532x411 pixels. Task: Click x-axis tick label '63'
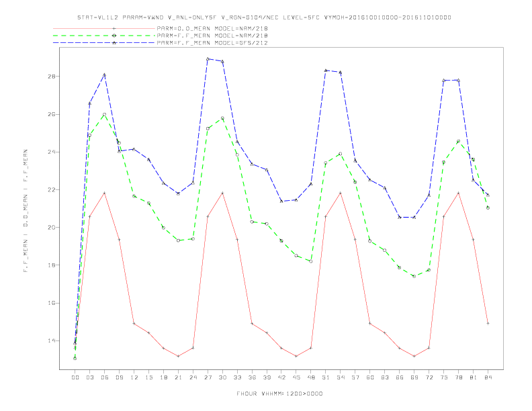tap(385, 377)
